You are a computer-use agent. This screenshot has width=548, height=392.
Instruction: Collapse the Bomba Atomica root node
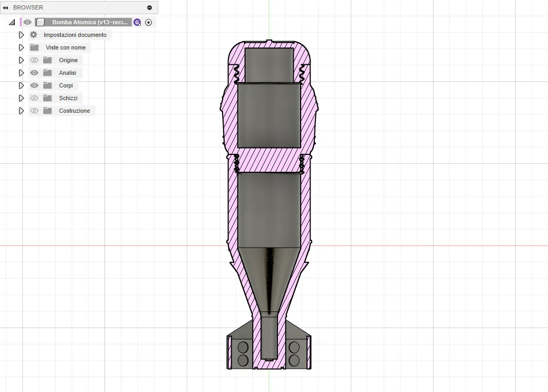12,22
